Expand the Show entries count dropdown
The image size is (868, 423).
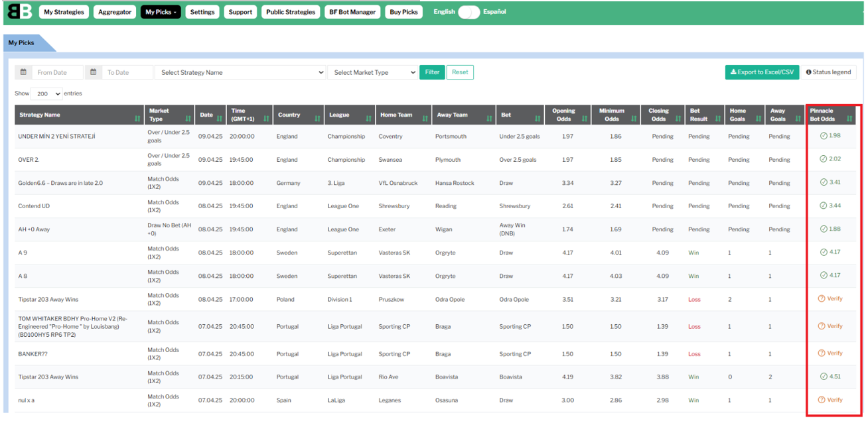click(x=47, y=94)
